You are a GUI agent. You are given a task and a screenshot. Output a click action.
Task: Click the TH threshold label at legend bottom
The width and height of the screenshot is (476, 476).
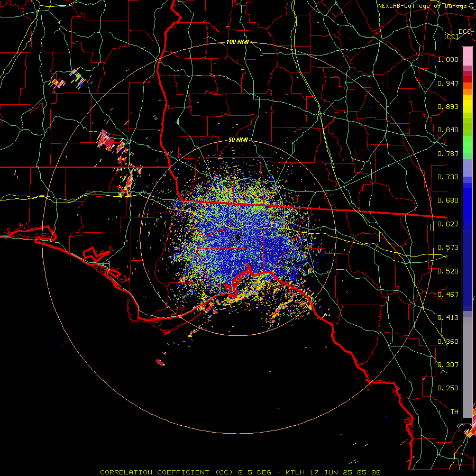point(454,412)
